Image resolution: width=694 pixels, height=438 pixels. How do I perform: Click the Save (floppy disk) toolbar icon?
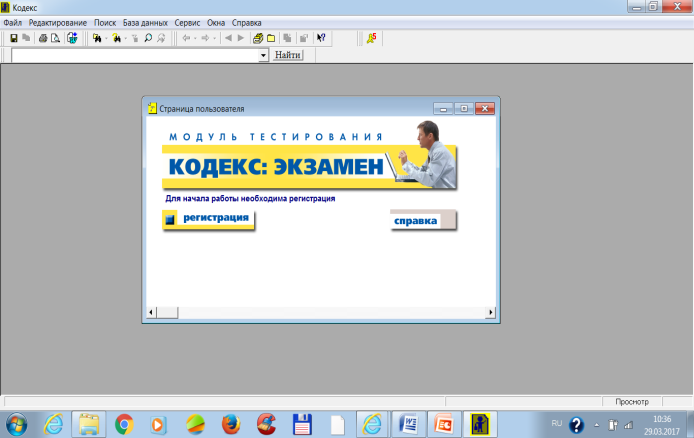click(14, 38)
